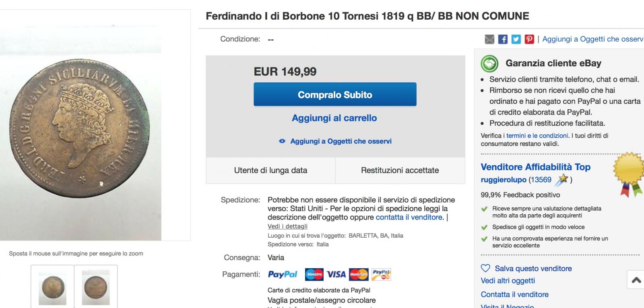Image resolution: width=644 pixels, height=308 pixels.
Task: Open the termini e le condizioni link
Action: [537, 136]
